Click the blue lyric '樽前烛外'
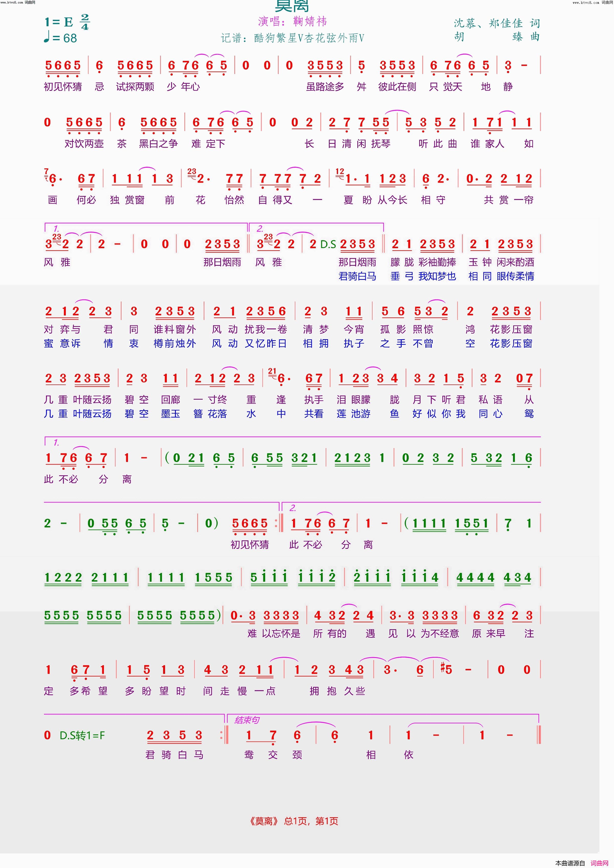Image resolution: width=614 pixels, height=868 pixels. pos(175,344)
